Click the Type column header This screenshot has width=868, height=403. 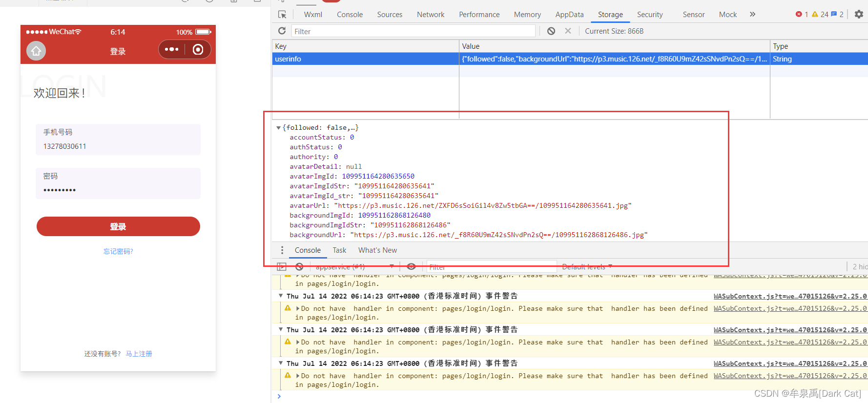(x=819, y=46)
